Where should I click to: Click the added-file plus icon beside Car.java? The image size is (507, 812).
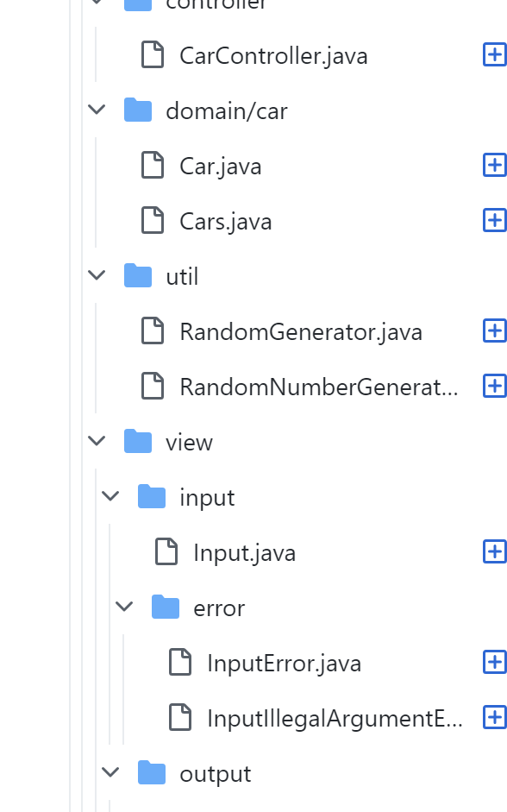pos(495,165)
